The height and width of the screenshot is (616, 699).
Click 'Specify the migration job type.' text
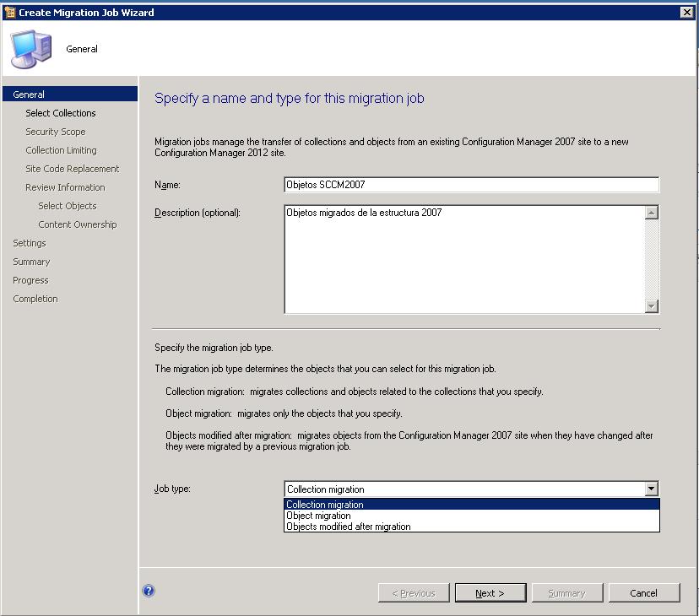pos(214,348)
